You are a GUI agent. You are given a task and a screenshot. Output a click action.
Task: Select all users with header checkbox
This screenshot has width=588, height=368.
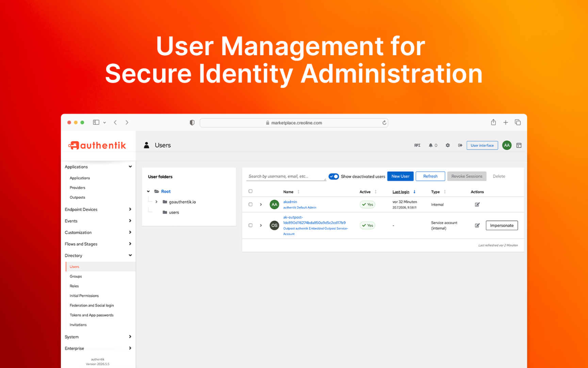250,191
